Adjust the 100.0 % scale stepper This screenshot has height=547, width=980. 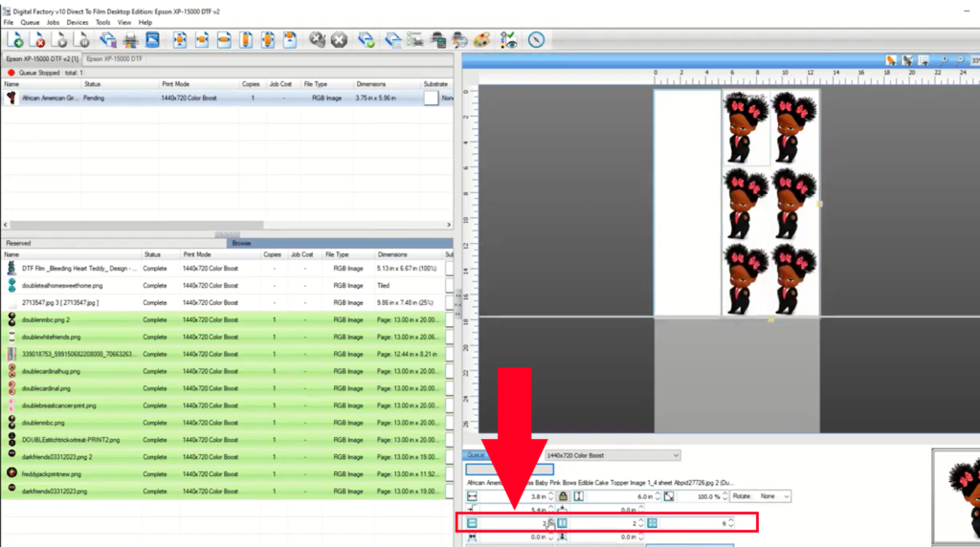724,496
